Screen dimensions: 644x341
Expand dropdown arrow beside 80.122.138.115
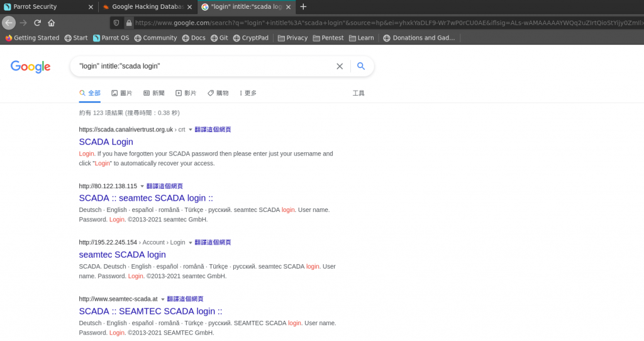(x=142, y=186)
